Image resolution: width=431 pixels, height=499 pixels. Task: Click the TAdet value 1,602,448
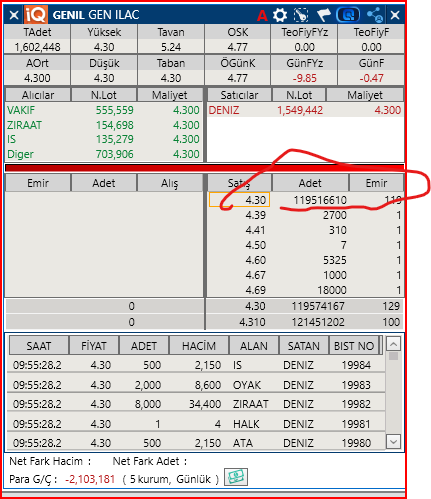(x=37, y=47)
